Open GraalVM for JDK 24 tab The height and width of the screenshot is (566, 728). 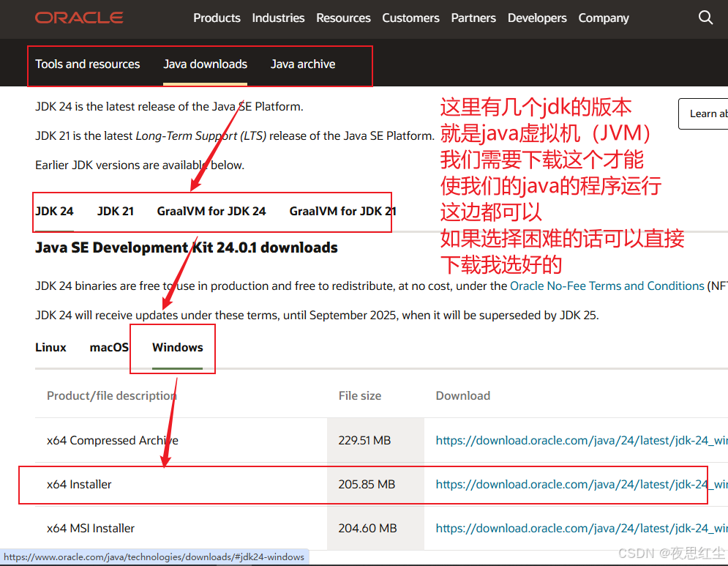pyautogui.click(x=211, y=212)
